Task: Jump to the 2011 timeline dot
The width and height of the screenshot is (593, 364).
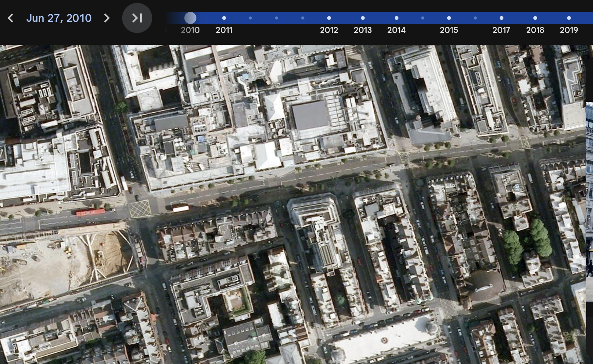Action: point(224,18)
